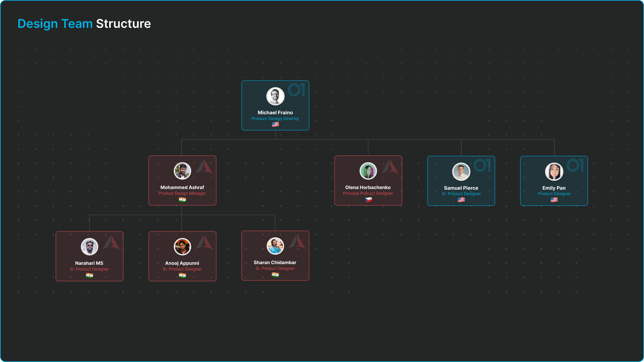Click the 01 logo on Michael Fraino's card

[x=296, y=90]
